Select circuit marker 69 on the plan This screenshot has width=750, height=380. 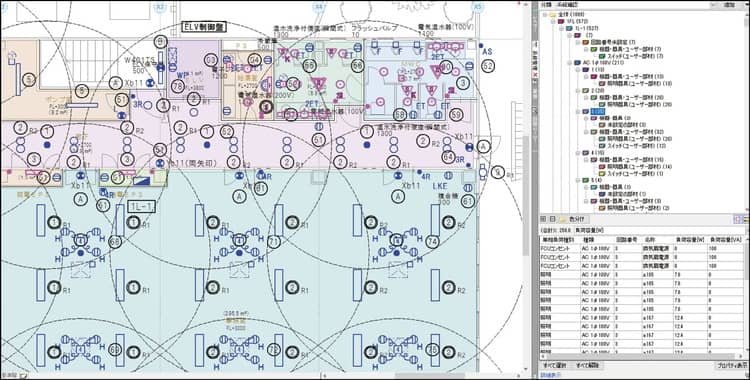(115, 349)
